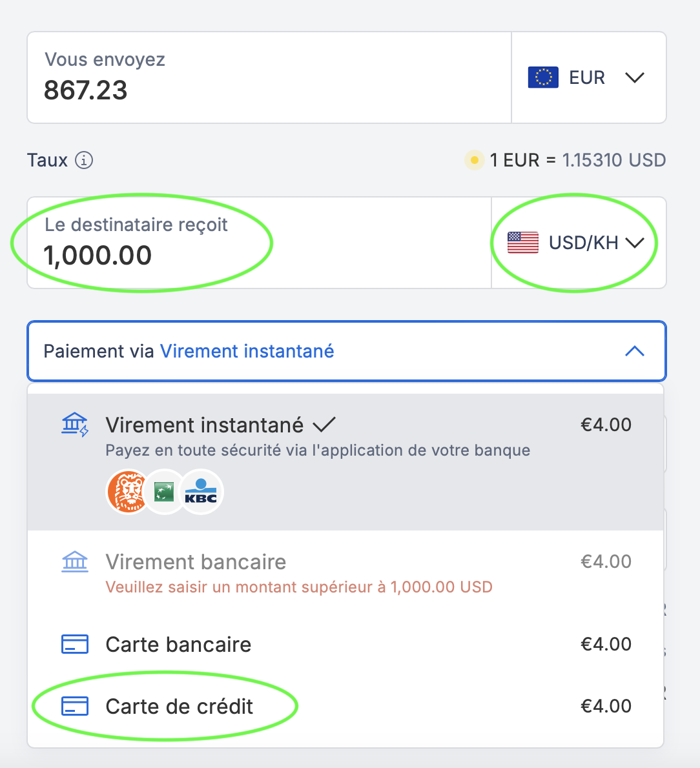The image size is (700, 768).
Task: Click the BNP Paribas Fortis logo
Action: [x=165, y=491]
